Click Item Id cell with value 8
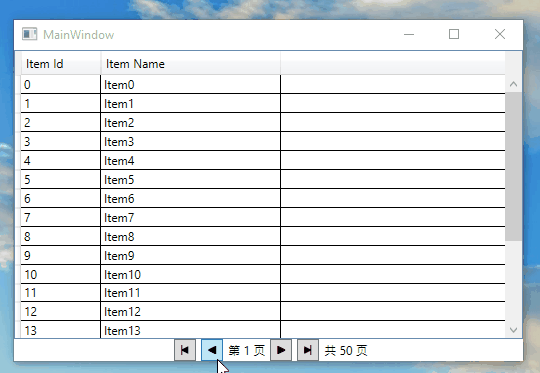540x373 pixels. 61,236
